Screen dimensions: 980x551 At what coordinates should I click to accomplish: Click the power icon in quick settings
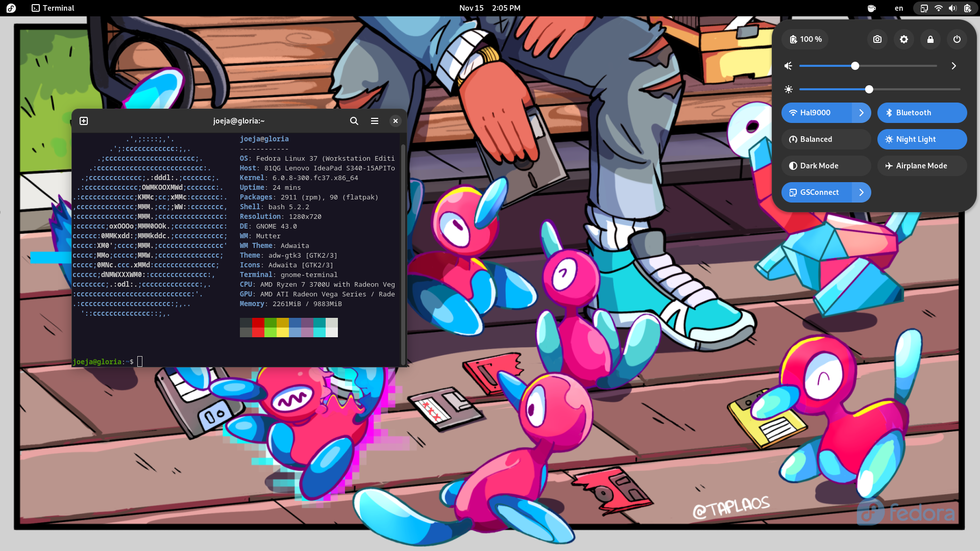957,39
